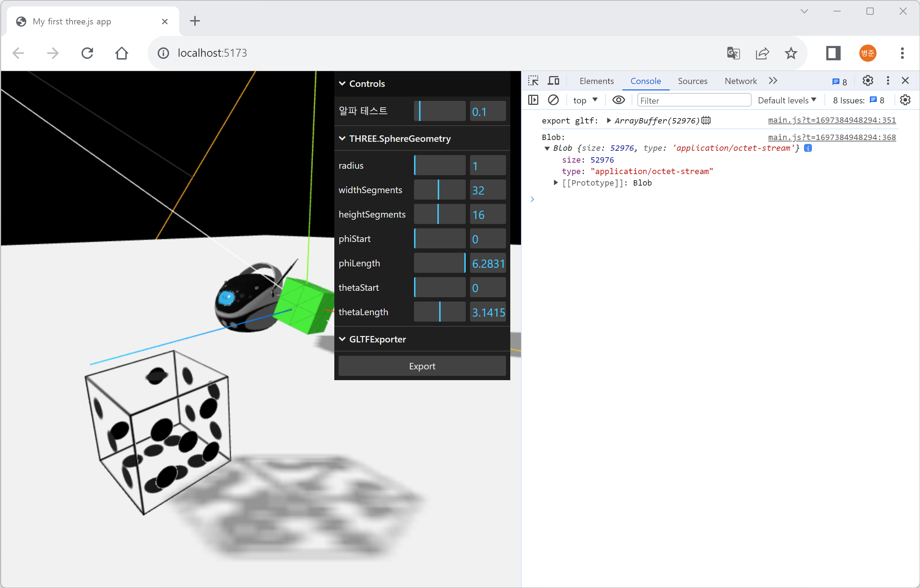Open DevTools settings gear icon

point(868,81)
